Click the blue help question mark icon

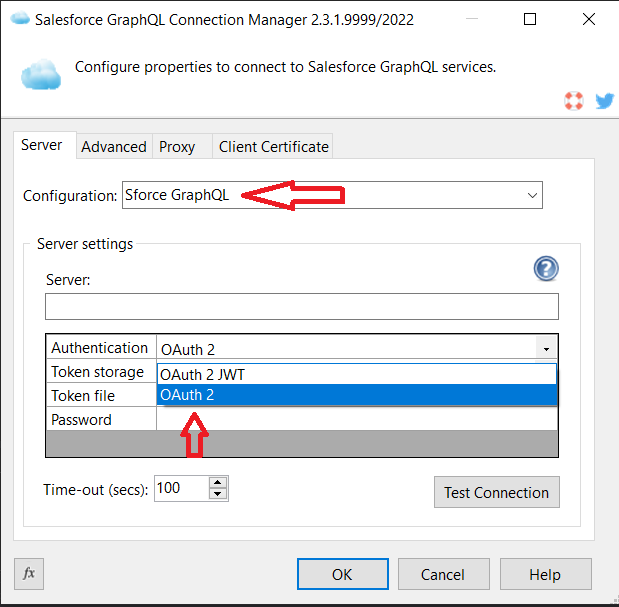[x=546, y=268]
